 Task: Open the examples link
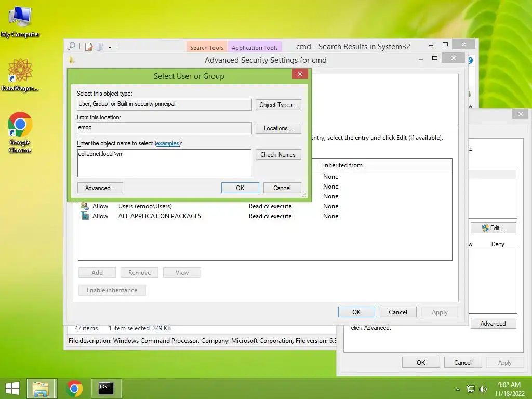[x=167, y=143]
